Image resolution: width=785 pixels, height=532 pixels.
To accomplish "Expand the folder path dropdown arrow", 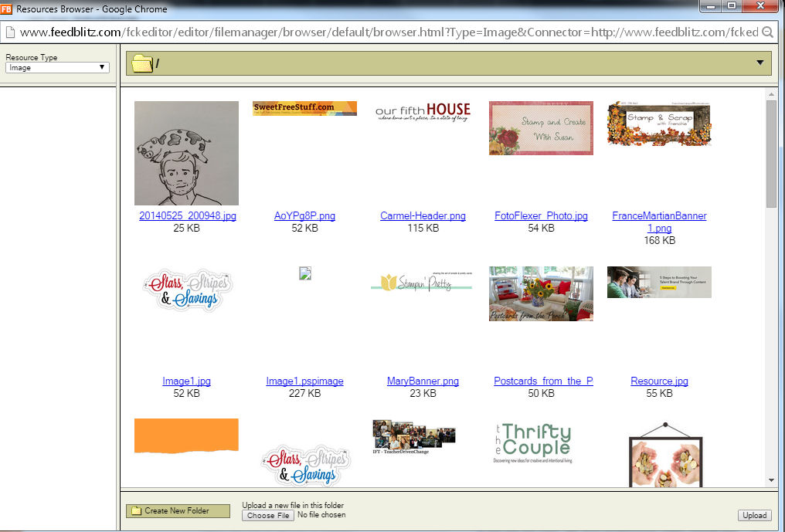I will (760, 63).
